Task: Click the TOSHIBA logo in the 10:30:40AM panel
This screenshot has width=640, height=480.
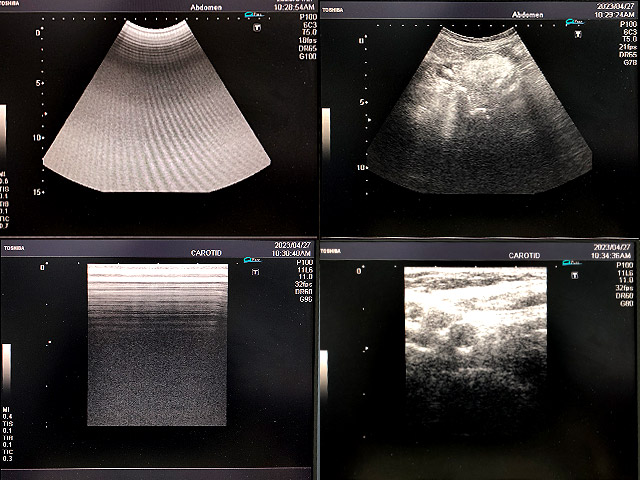Action: pyautogui.click(x=14, y=248)
